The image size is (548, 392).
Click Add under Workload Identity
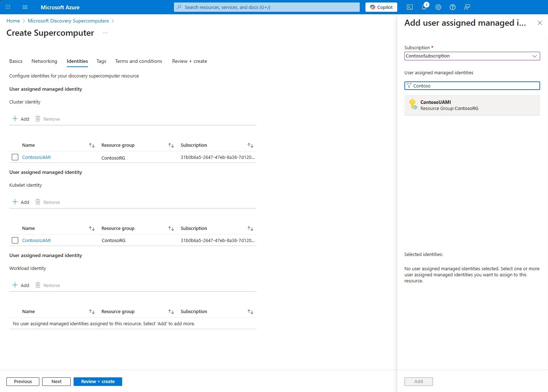pos(21,285)
